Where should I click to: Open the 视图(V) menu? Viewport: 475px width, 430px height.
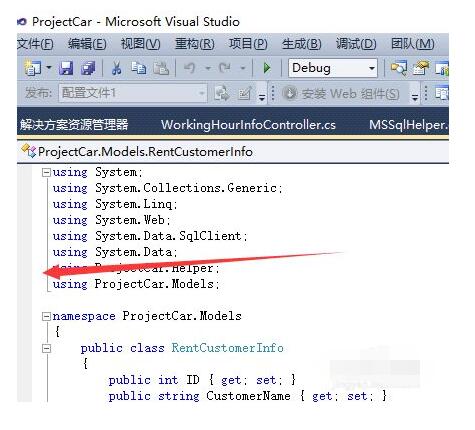click(140, 44)
